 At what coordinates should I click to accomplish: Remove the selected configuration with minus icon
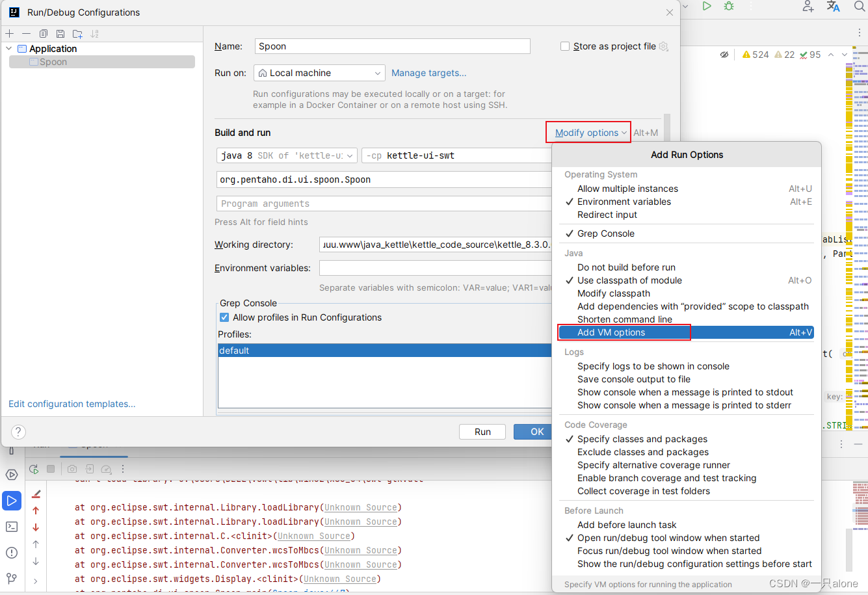tap(26, 33)
